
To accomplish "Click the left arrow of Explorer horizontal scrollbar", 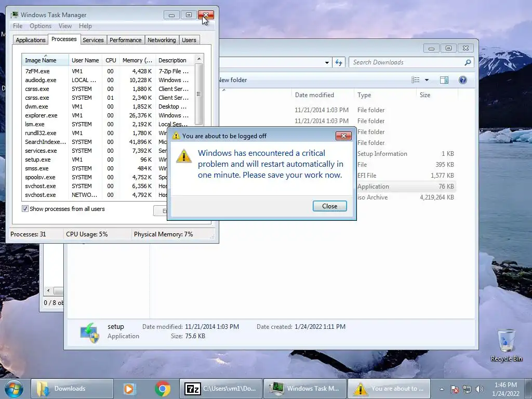I will (x=48, y=291).
